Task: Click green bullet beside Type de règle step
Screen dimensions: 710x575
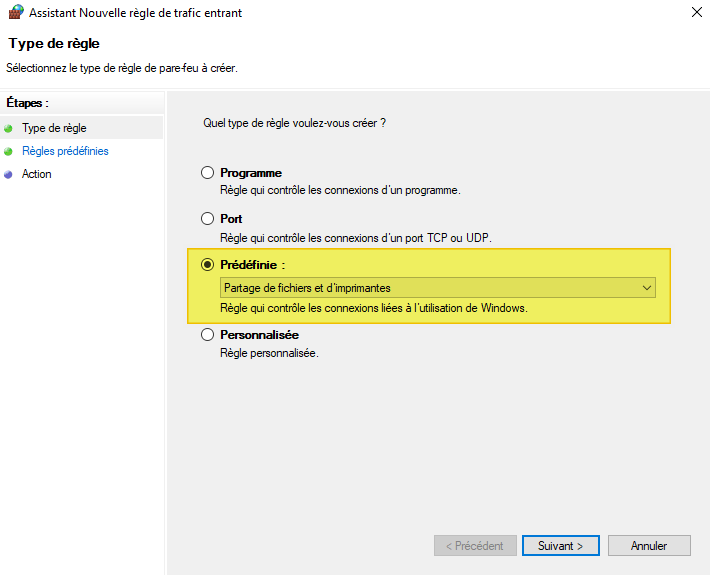Action: (9, 128)
